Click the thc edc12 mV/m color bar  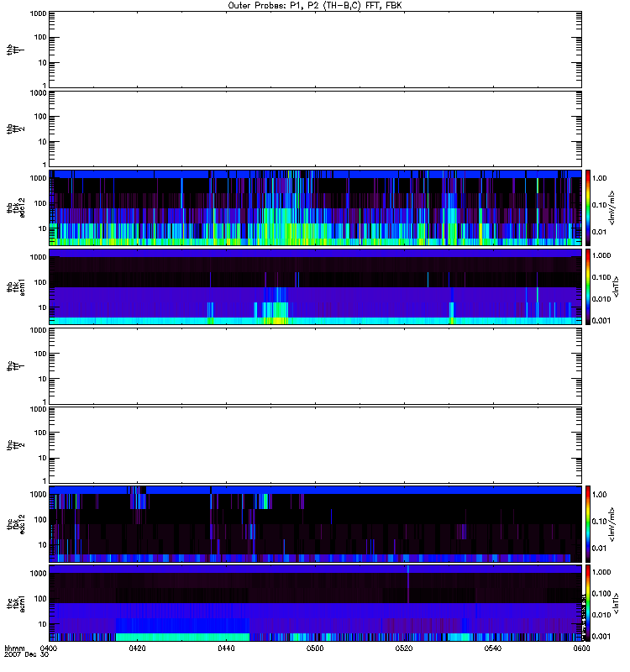(589, 523)
